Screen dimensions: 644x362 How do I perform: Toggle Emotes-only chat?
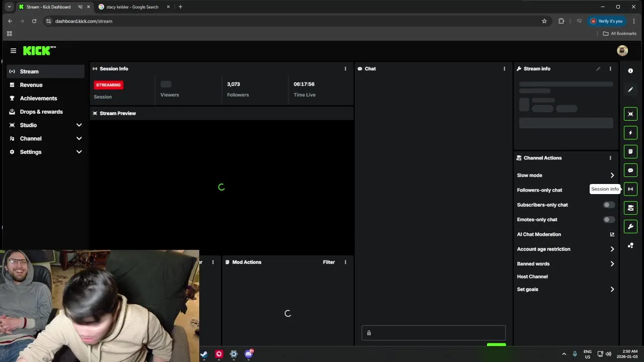pos(609,220)
